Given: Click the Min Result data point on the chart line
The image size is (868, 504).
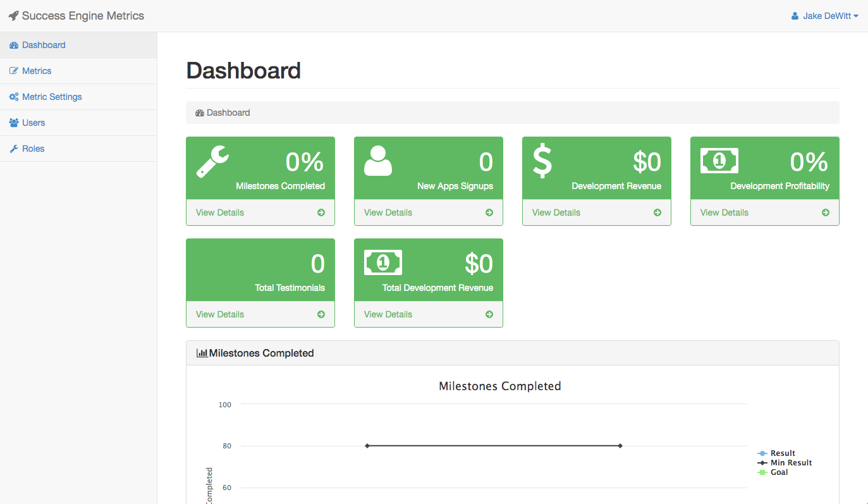Looking at the screenshot, I should pyautogui.click(x=367, y=446).
